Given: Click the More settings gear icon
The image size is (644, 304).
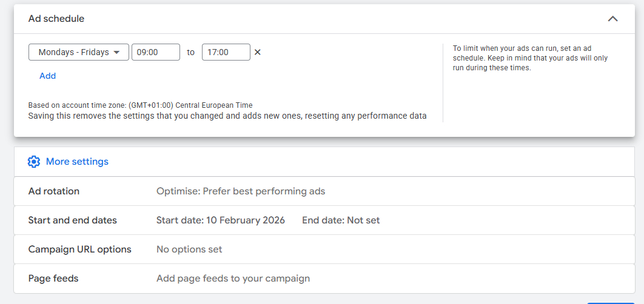Looking at the screenshot, I should [34, 162].
